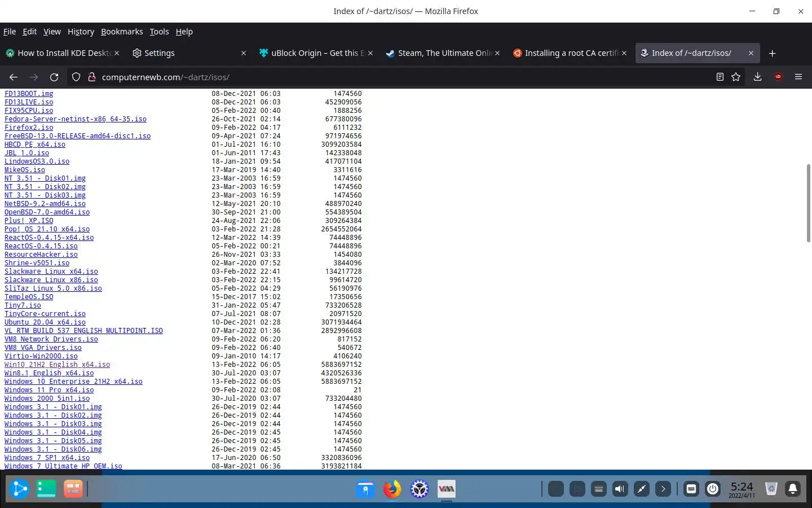The width and height of the screenshot is (812, 508).
Task: Open the Windows 3.1 - Disk04.img link
Action: pos(53,432)
